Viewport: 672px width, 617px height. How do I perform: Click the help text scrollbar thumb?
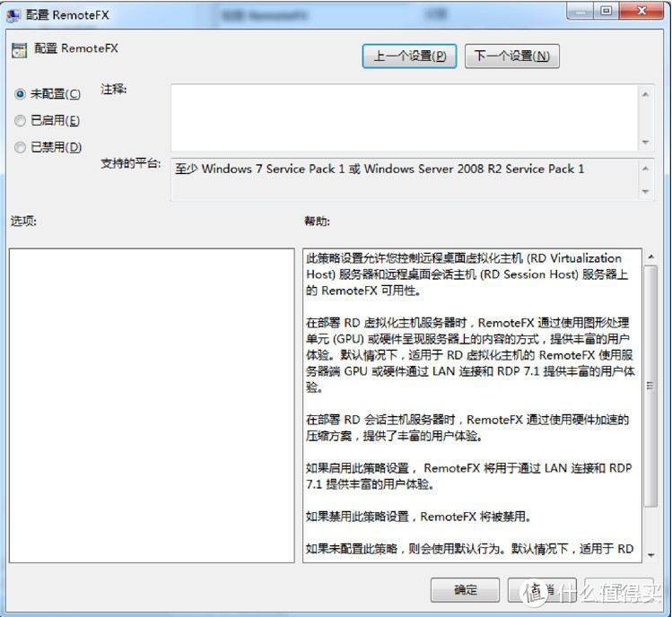pyautogui.click(x=650, y=386)
